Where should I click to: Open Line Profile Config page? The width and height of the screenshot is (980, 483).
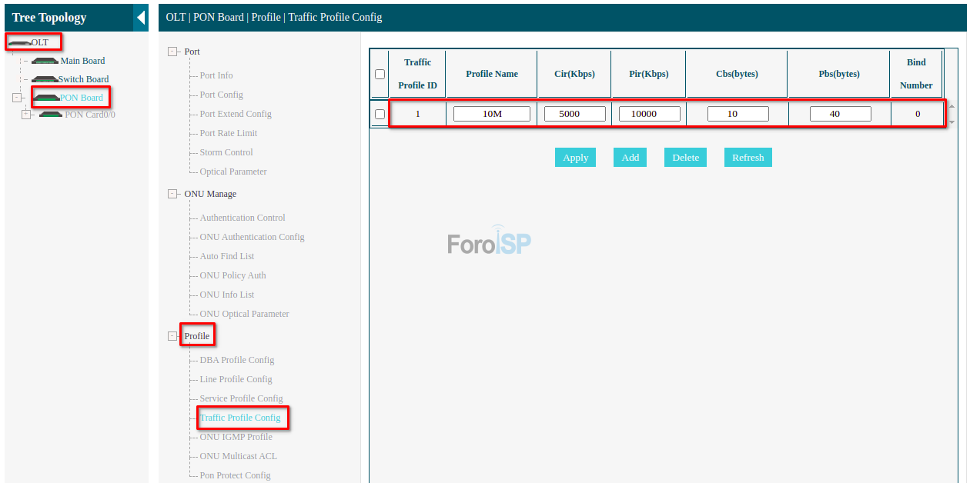[236, 379]
